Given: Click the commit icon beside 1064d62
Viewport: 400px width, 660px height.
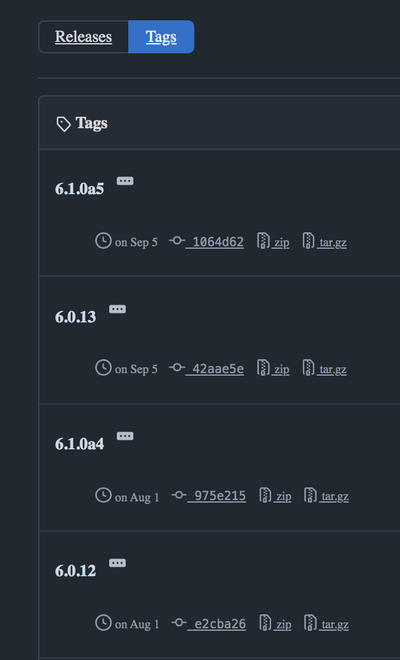Looking at the screenshot, I should pyautogui.click(x=177, y=240).
